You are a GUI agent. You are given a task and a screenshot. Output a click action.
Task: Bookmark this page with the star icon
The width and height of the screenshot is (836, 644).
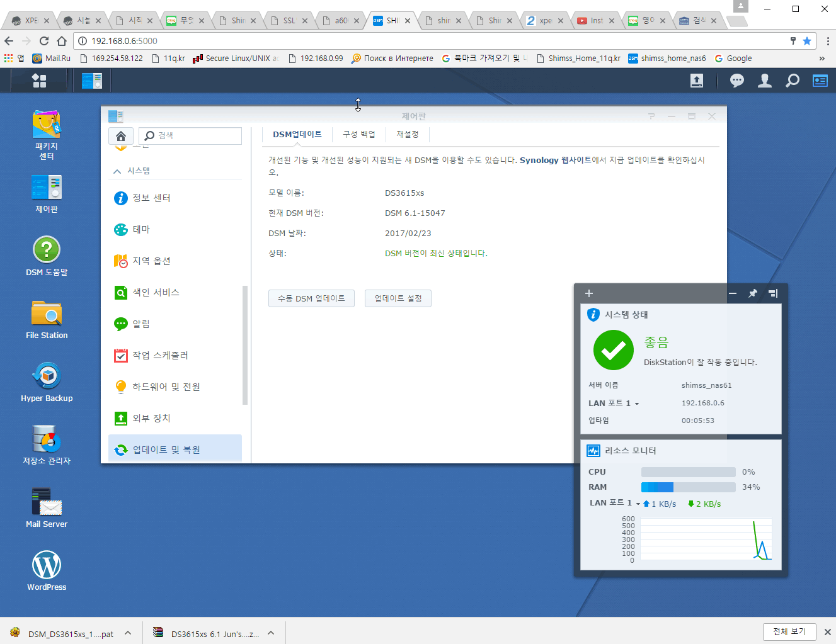click(807, 41)
